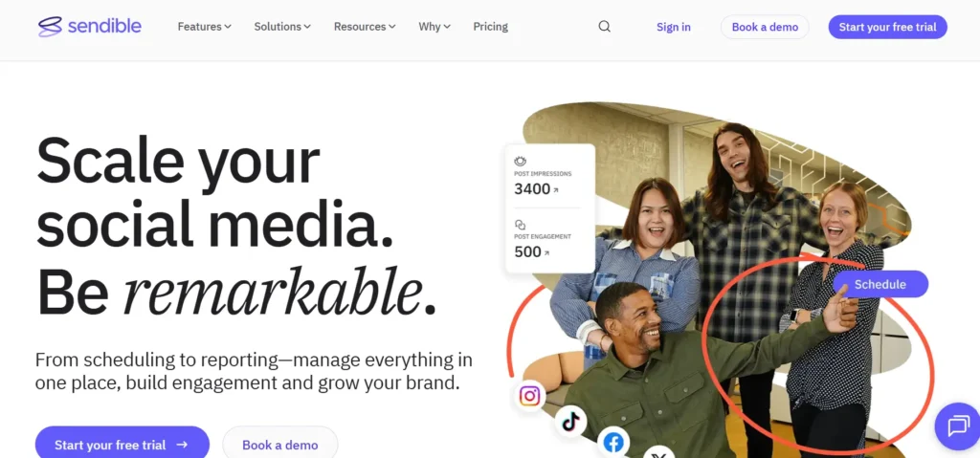Click Book a demo below the headline
Screen dimensions: 980x458
pyautogui.click(x=280, y=445)
